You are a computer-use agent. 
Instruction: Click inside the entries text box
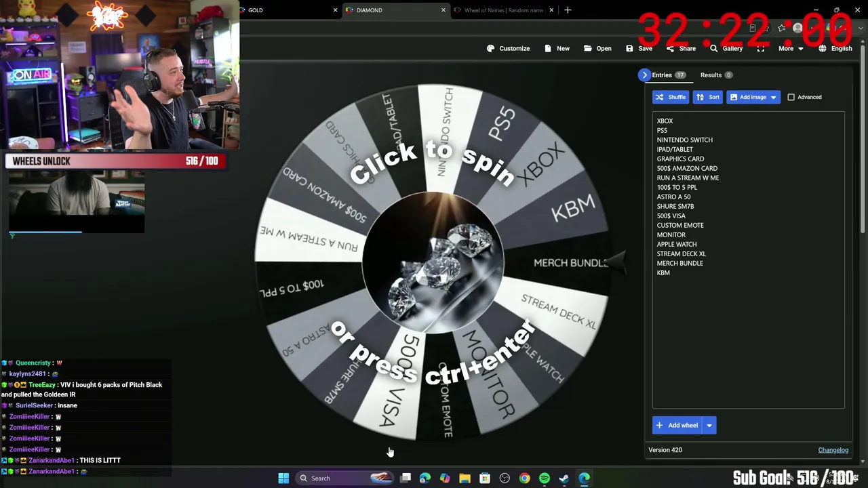coord(748,260)
